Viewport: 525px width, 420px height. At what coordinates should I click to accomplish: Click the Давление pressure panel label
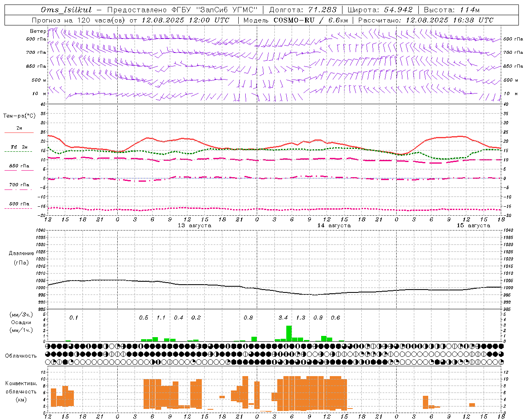[x=21, y=253]
